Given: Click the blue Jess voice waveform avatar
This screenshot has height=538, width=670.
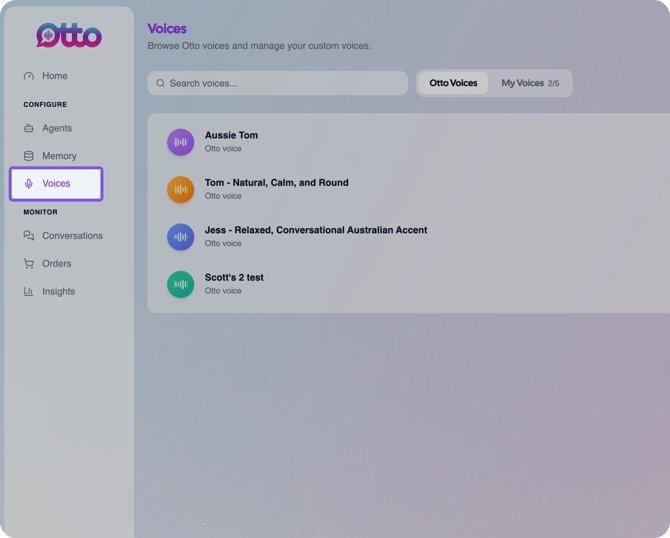Looking at the screenshot, I should click(180, 237).
